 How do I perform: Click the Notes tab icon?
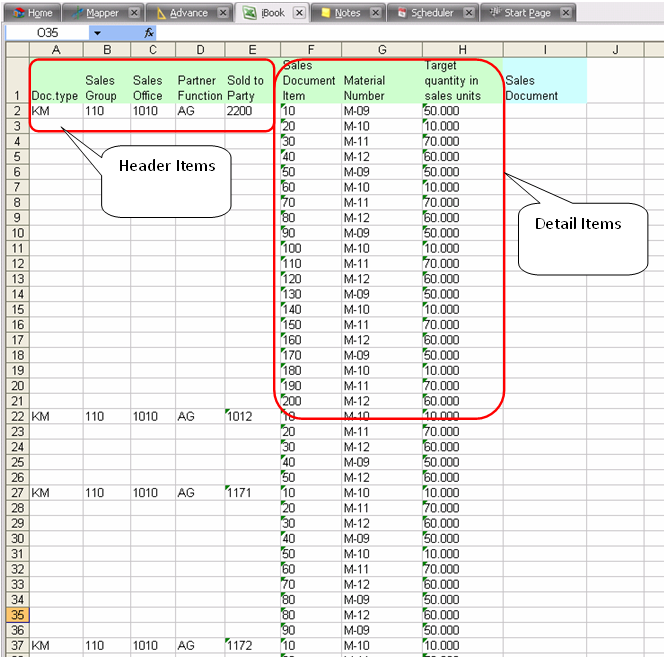pos(325,13)
